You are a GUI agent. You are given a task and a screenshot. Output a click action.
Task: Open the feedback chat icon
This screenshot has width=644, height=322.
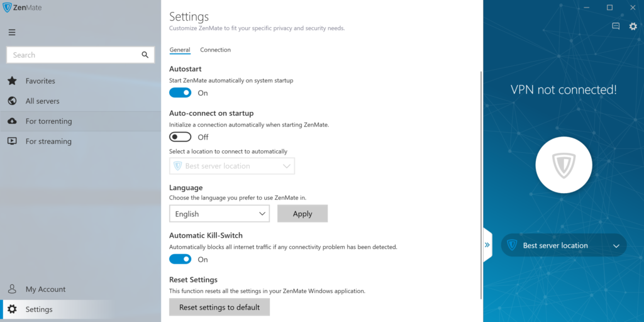(616, 26)
